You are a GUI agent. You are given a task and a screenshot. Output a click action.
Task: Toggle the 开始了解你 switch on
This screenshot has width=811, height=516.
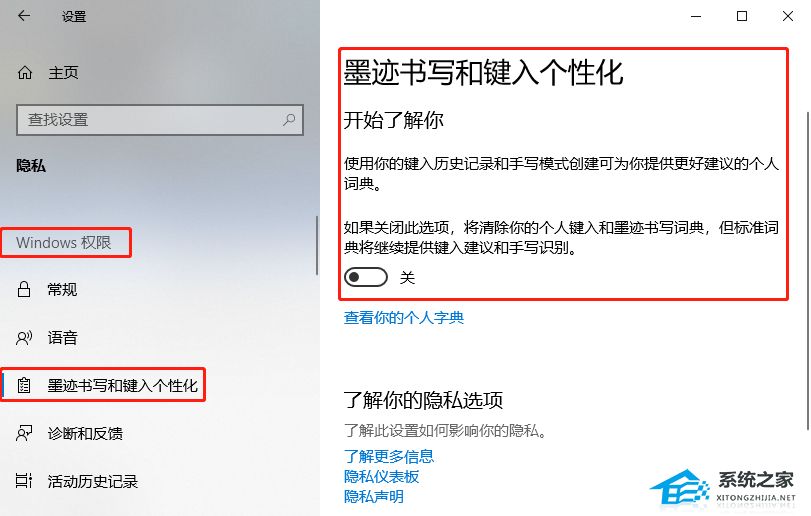pyautogui.click(x=366, y=277)
